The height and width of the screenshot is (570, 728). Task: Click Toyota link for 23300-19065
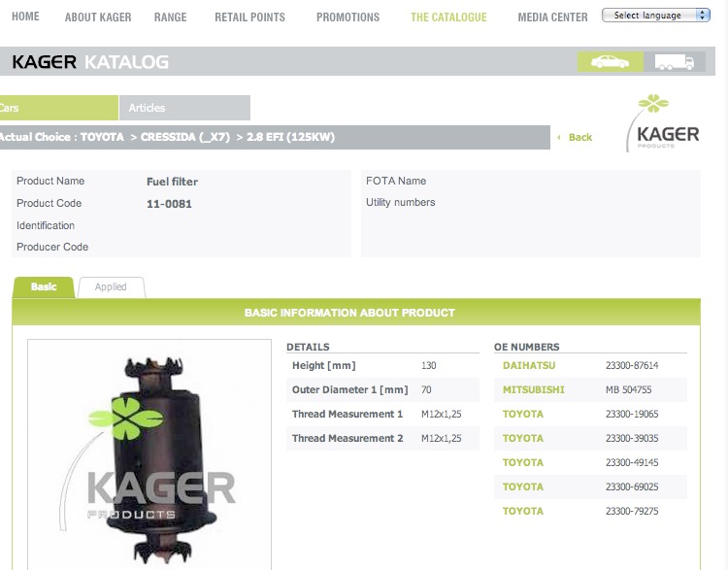coord(523,415)
